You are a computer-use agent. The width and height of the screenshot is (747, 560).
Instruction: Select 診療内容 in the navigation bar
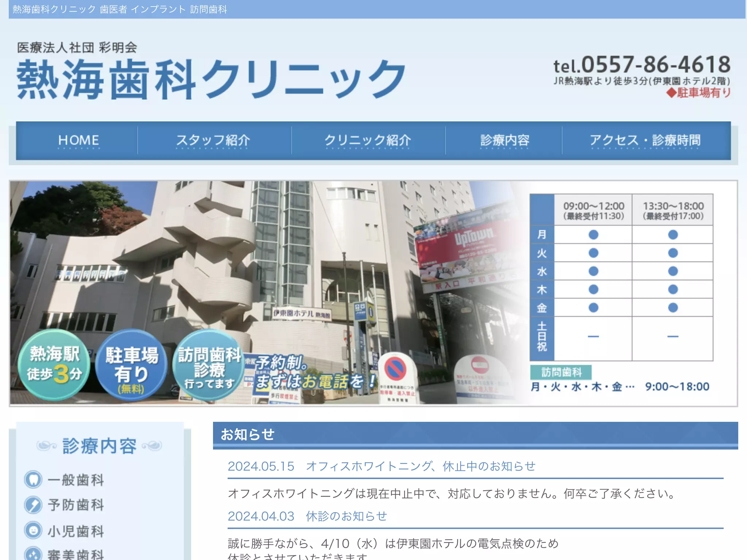coord(504,140)
